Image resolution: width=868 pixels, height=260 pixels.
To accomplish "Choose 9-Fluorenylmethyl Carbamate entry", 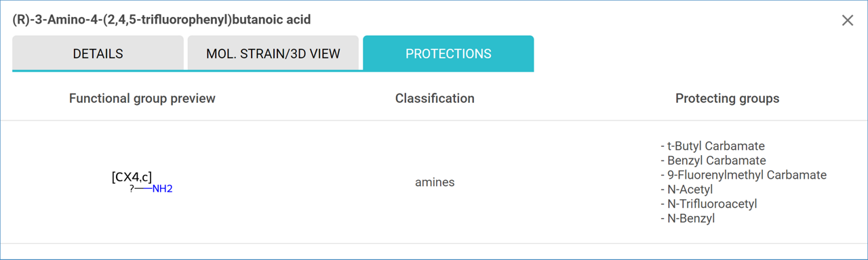I will coord(743,175).
